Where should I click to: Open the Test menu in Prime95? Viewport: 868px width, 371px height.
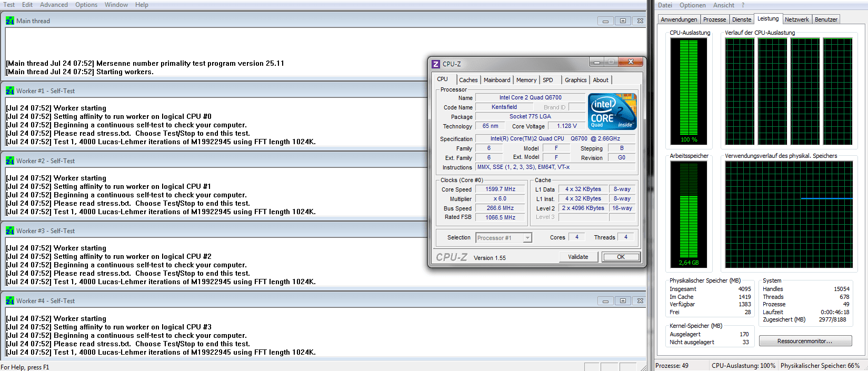9,5
